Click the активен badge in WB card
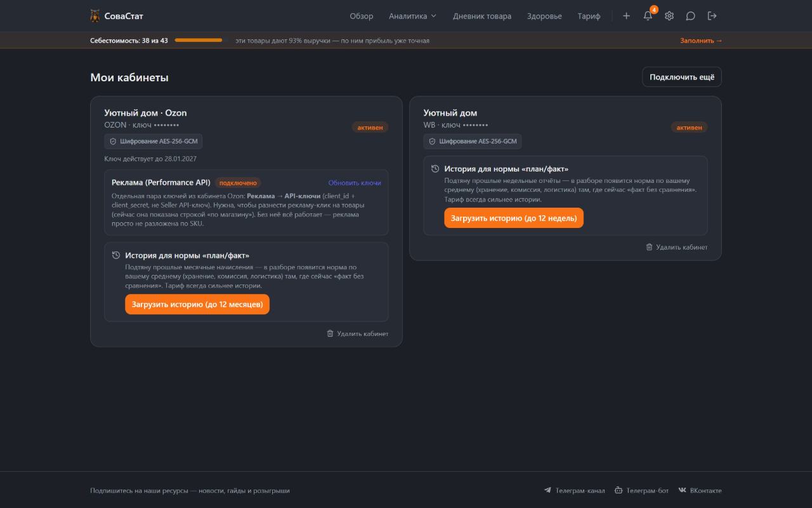Screen dimensions: 812x508 689,127
